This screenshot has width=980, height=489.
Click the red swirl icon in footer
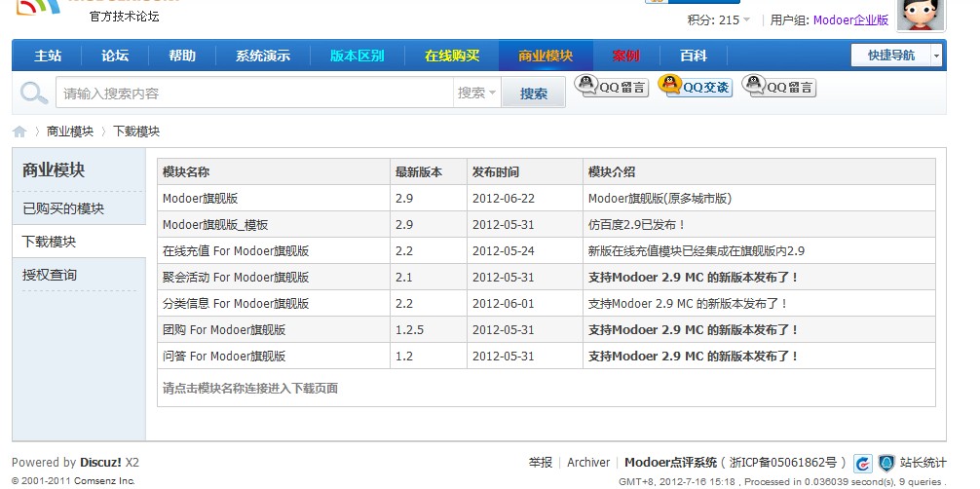[x=863, y=464]
